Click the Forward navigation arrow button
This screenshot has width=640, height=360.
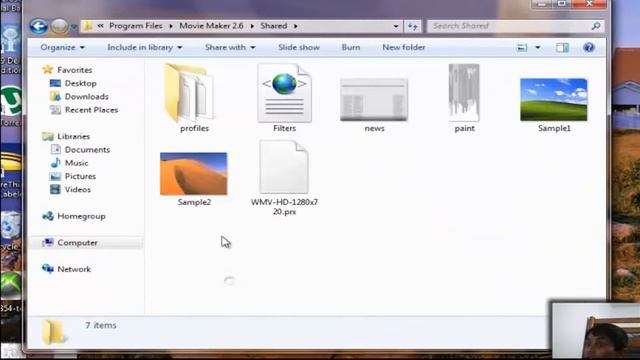click(59, 27)
